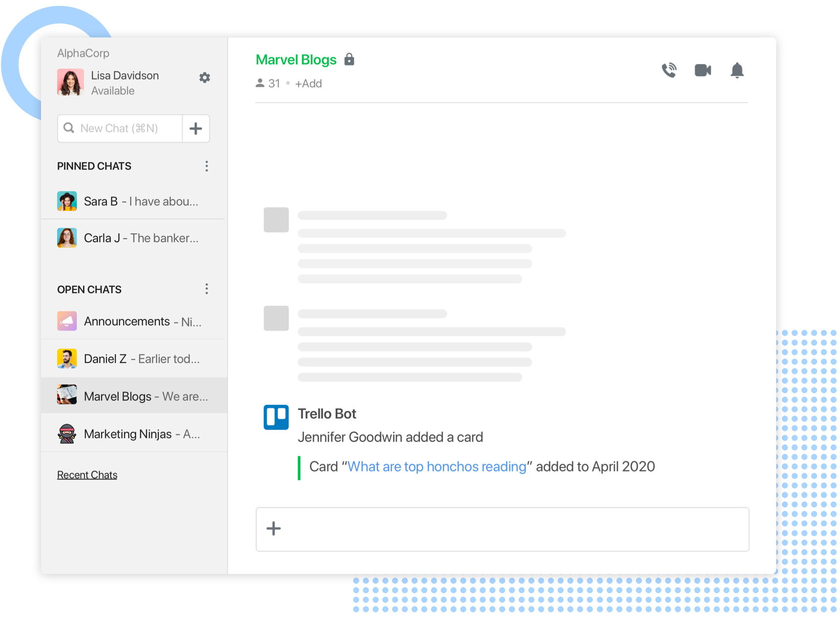This screenshot has height=635, width=840.
Task: Click Carla J's avatar
Action: (67, 238)
